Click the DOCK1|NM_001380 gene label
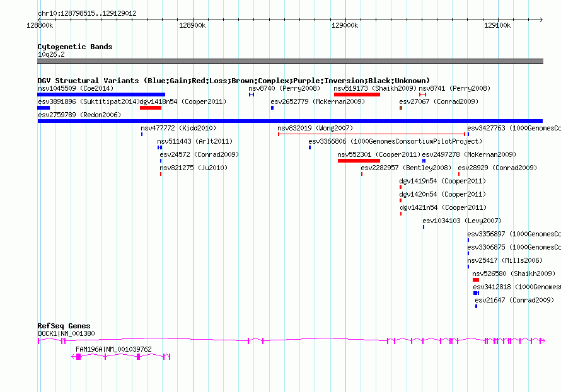This screenshot has width=561, height=392. (66, 333)
